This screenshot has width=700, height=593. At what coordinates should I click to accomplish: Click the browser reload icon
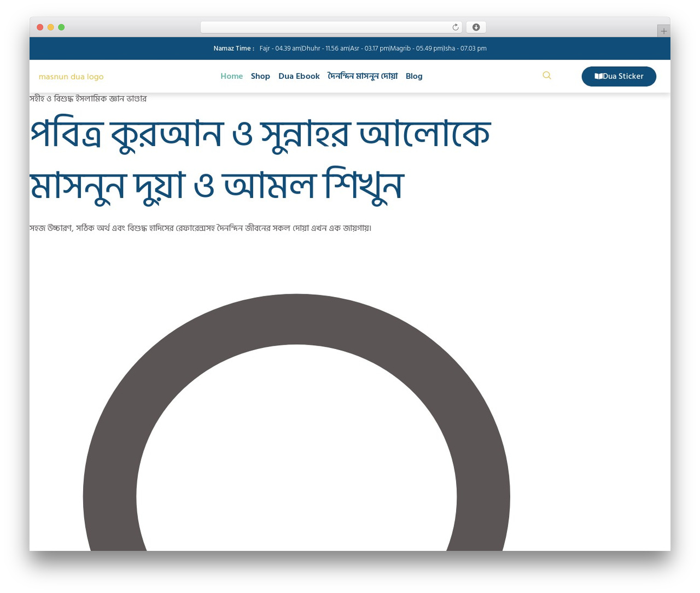click(456, 27)
